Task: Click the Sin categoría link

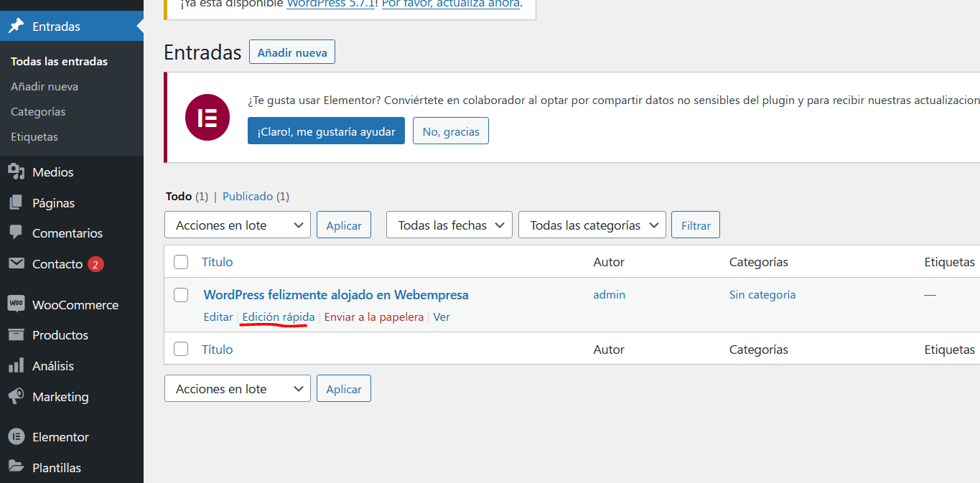Action: [762, 294]
